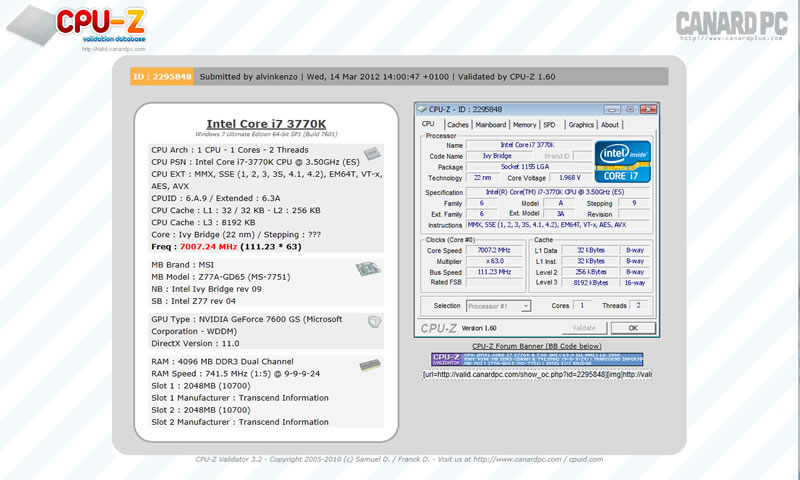This screenshot has height=480, width=800.
Task: Click the Specification field in CPU-Z window
Action: [558, 192]
